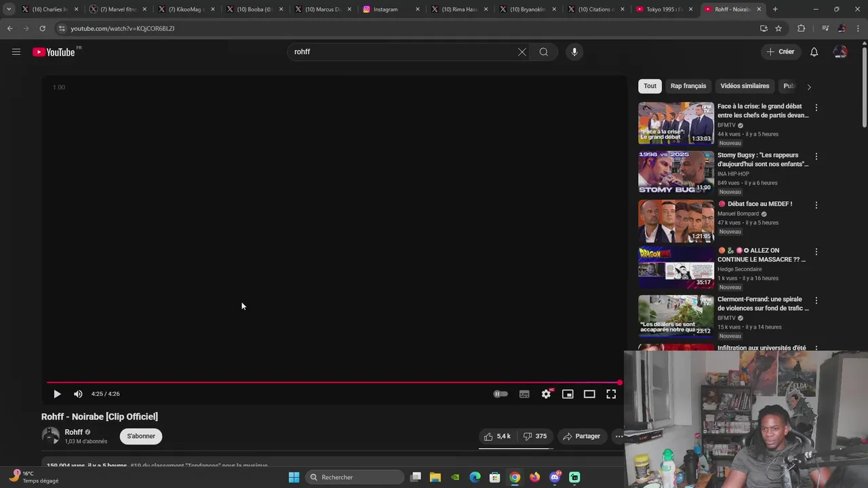Open the YouTube guide hamburger menu
The image size is (868, 488).
[x=16, y=52]
